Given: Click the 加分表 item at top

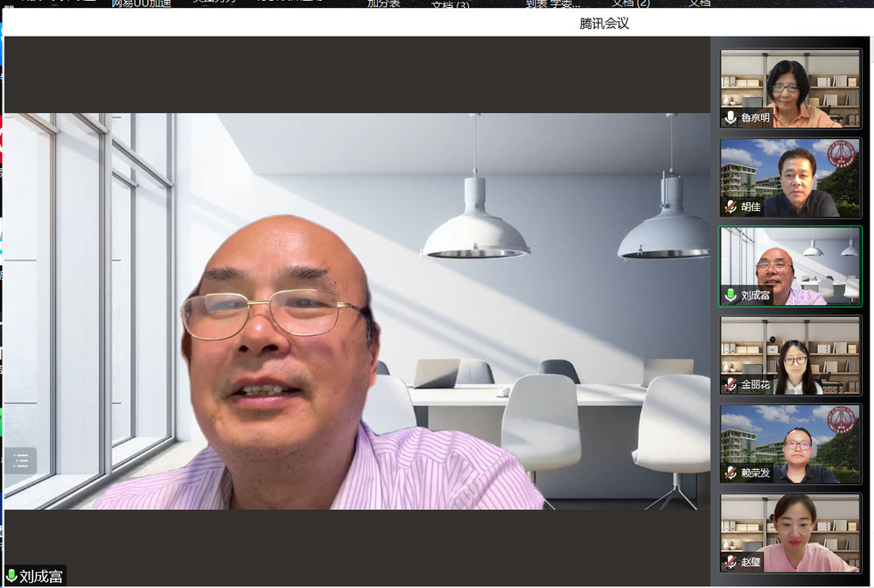Looking at the screenshot, I should [x=383, y=3].
